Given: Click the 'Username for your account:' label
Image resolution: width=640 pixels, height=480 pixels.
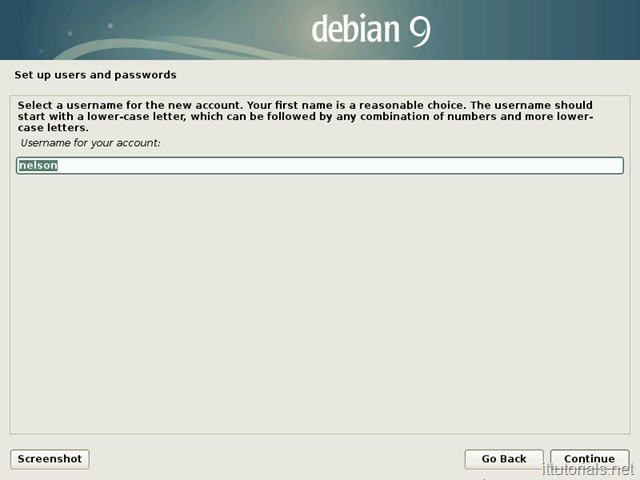Looking at the screenshot, I should 91,143.
